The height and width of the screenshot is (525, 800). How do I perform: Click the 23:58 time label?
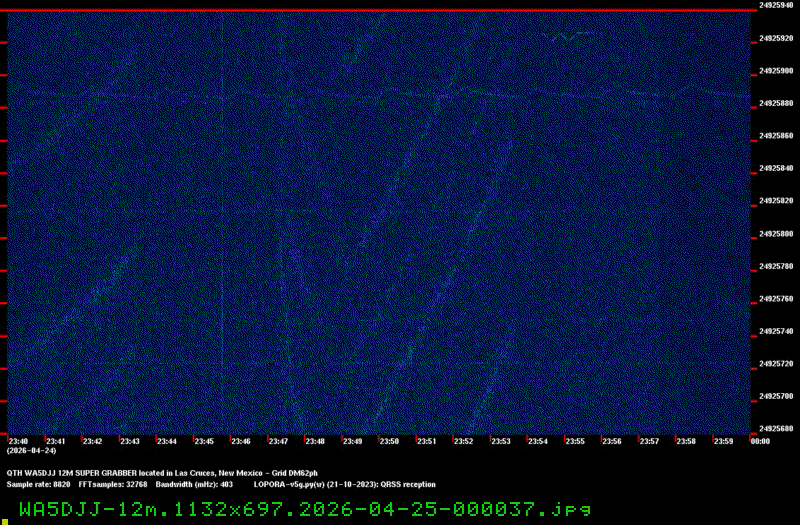point(686,441)
